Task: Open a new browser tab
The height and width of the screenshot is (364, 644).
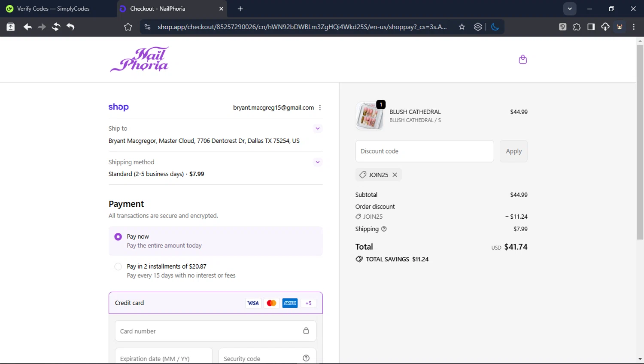Action: click(240, 9)
